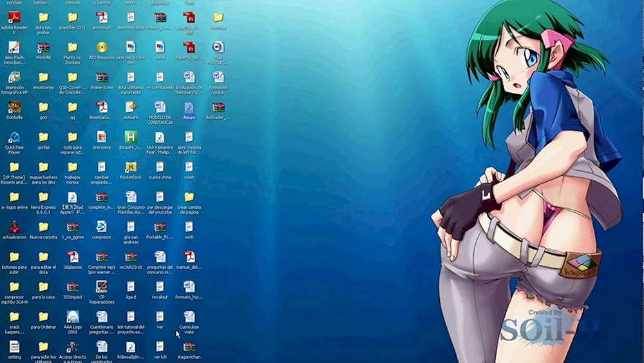Open the Nero Express 6.6.0.1 folder
Screen dimensions: 644x363
coord(44,197)
